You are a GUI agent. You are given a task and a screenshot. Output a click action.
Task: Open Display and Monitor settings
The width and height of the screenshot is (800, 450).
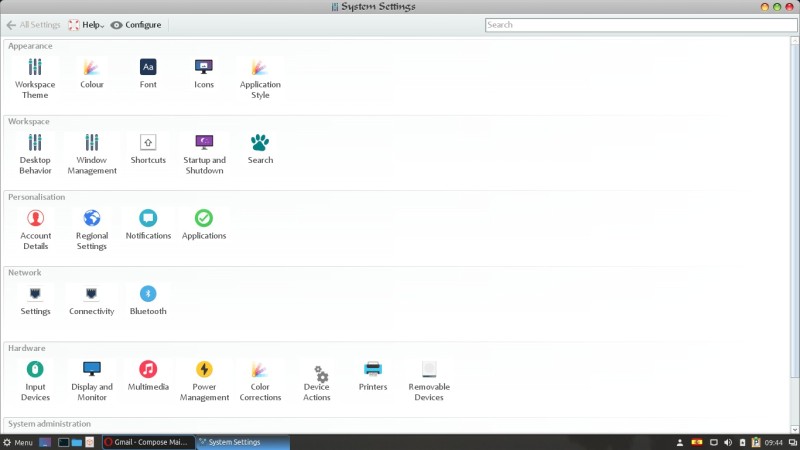point(92,380)
